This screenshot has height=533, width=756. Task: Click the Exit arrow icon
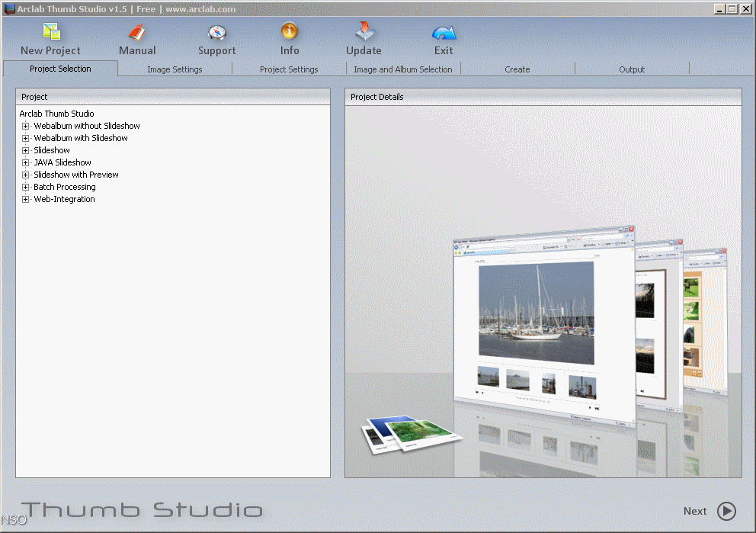[x=444, y=33]
